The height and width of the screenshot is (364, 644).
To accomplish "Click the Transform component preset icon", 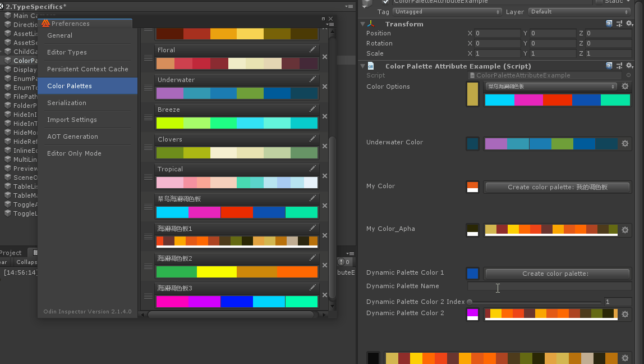I will click(x=619, y=24).
